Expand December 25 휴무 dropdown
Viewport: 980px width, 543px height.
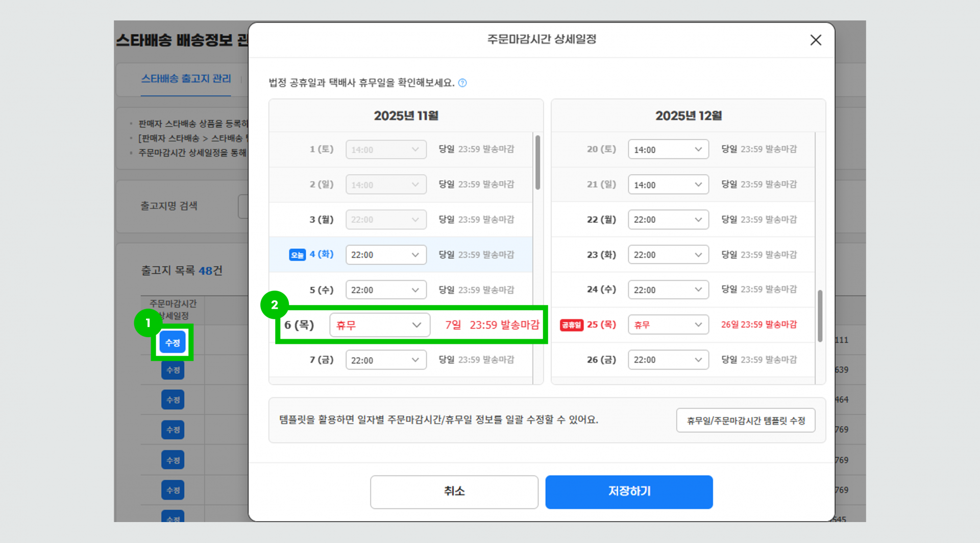click(x=668, y=325)
